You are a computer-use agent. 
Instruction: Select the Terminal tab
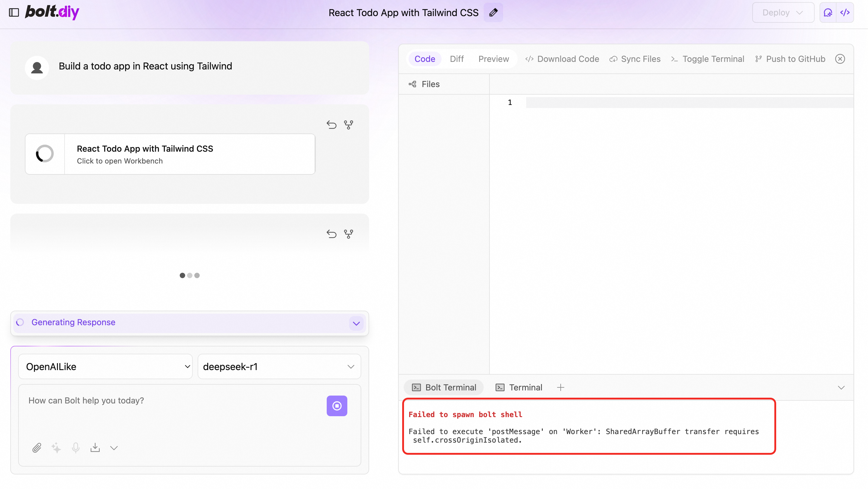pos(519,387)
